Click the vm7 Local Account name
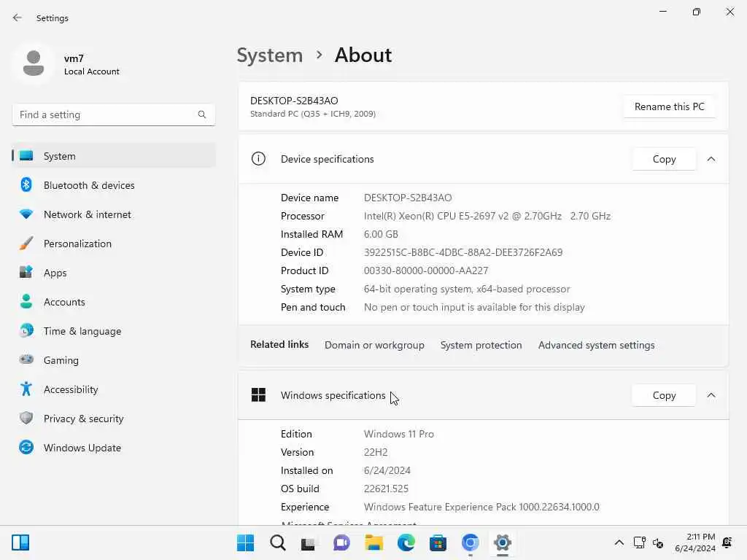This screenshot has width=747, height=560. (x=91, y=65)
